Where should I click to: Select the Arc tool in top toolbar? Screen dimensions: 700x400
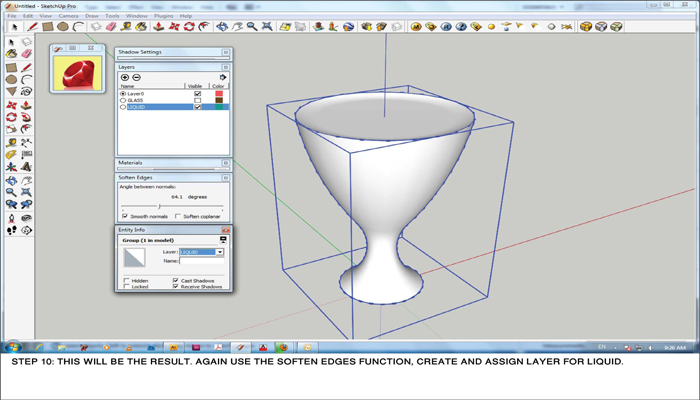pos(77,27)
